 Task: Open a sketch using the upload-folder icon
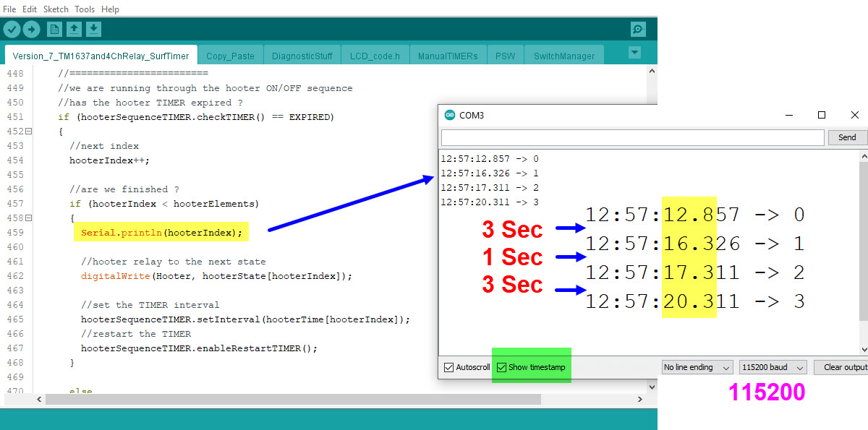pyautogui.click(x=75, y=29)
